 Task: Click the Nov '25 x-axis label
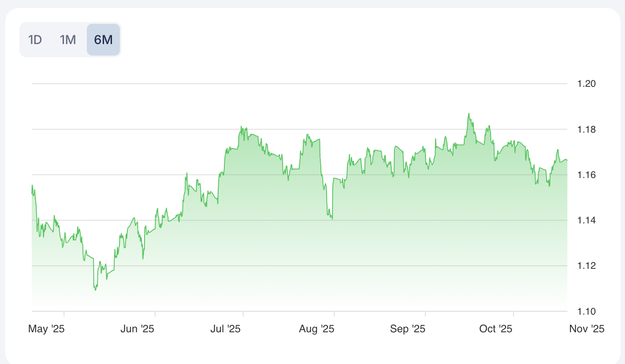587,329
